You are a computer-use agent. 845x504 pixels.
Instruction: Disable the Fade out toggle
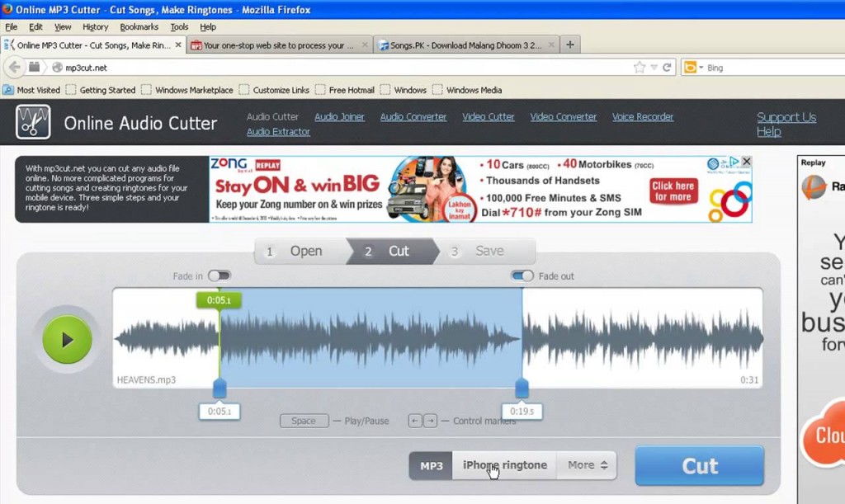click(x=522, y=276)
